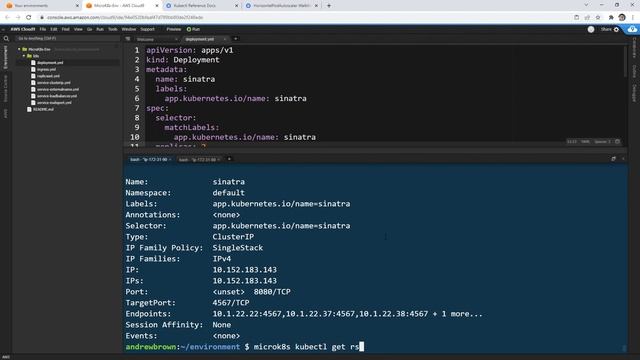Go back in browser history

pyautogui.click(x=7, y=18)
